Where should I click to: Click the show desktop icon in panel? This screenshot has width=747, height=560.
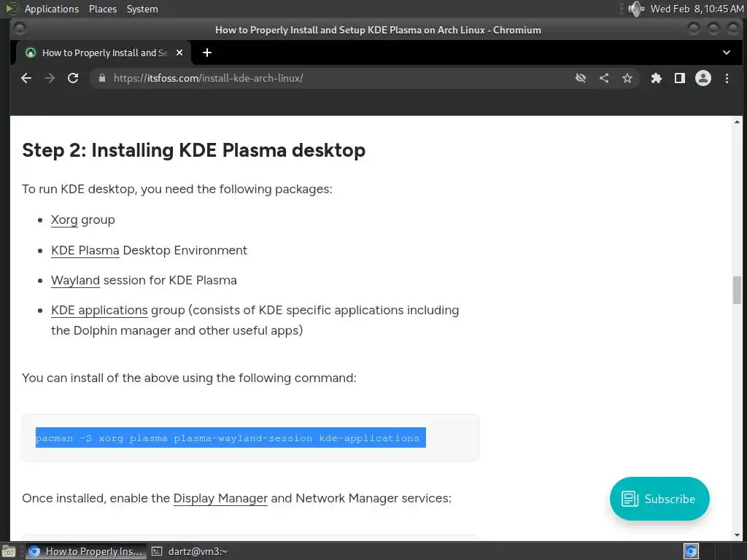[x=9, y=552]
